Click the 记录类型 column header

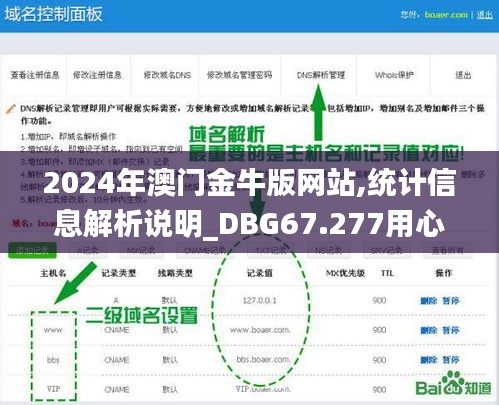coord(119,273)
